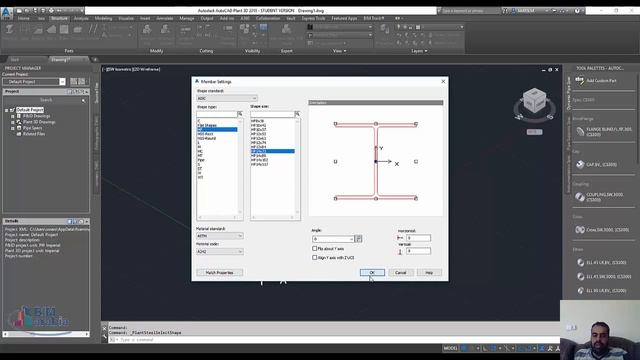Viewport: 640px width, 360px height.
Task: Expand the View ribbon panel
Action: click(340, 51)
